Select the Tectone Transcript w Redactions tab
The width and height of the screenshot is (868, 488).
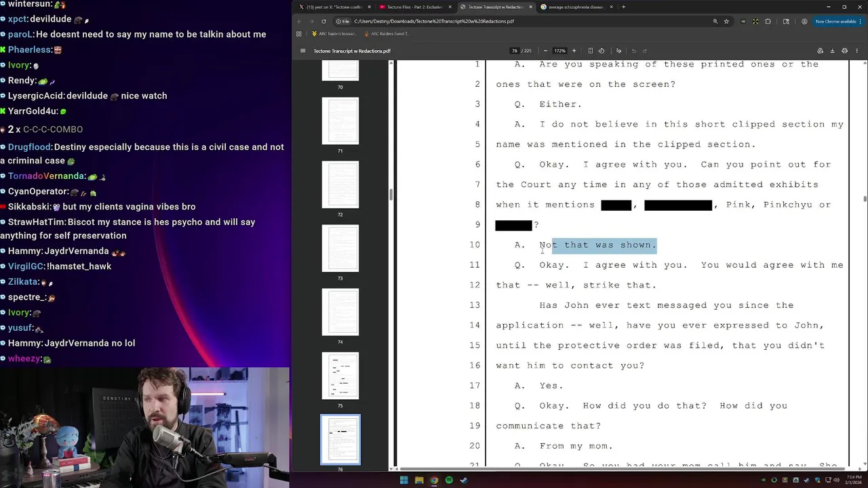pos(495,7)
